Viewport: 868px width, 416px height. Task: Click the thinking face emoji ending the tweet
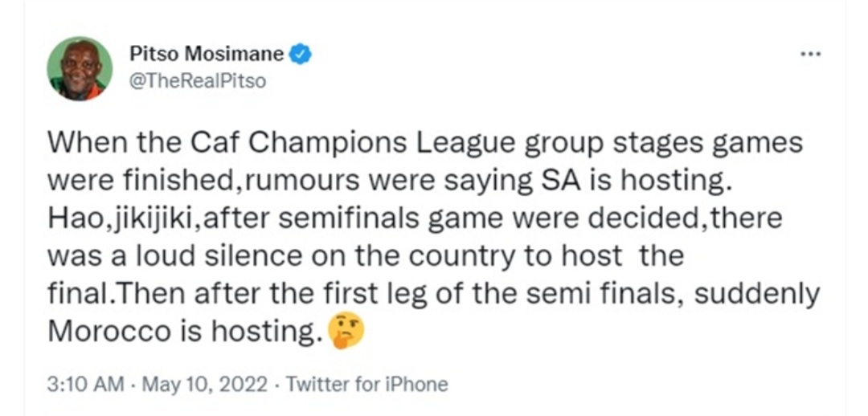click(346, 333)
